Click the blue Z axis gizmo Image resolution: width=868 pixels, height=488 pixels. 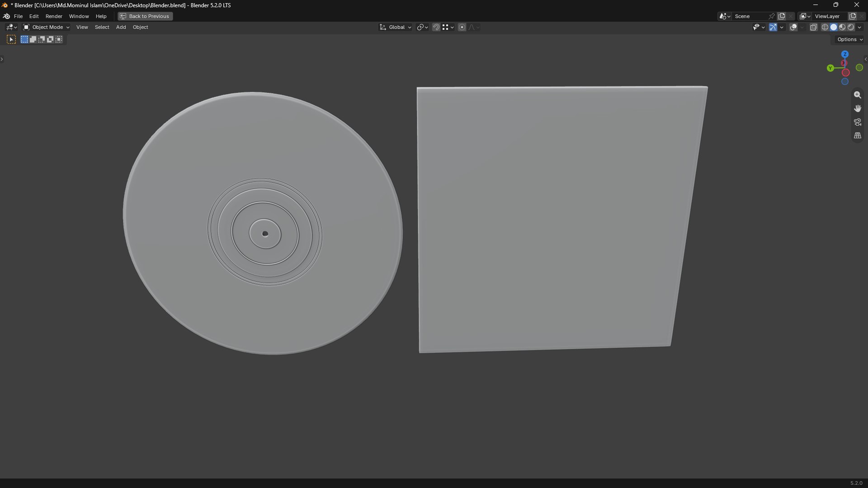pyautogui.click(x=844, y=54)
